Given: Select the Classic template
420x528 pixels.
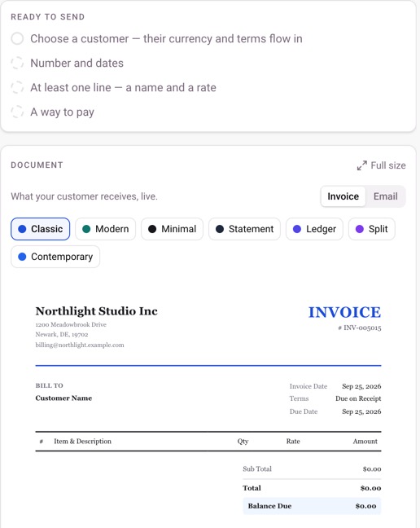Looking at the screenshot, I should click(41, 229).
